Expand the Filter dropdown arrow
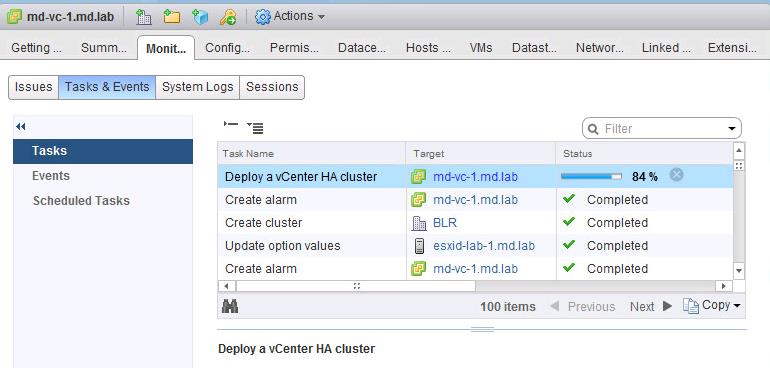This screenshot has width=770, height=368. point(732,129)
